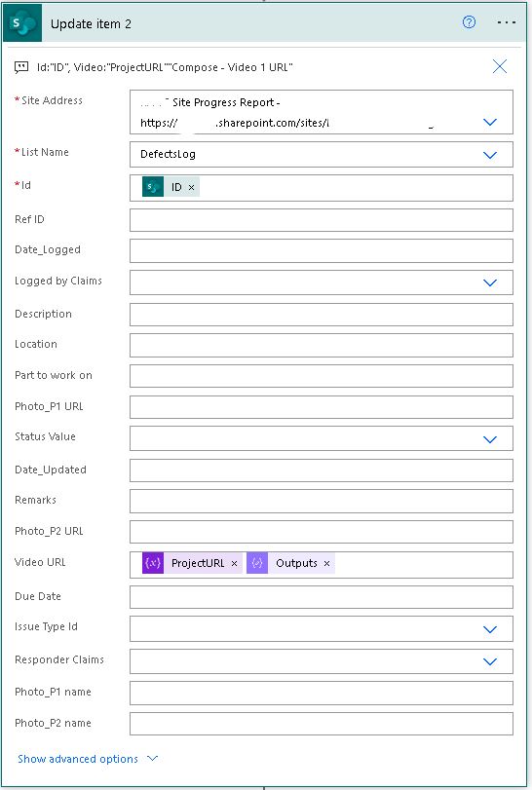Click into the Date_Logged field
This screenshot has width=532, height=790.
[x=322, y=251]
